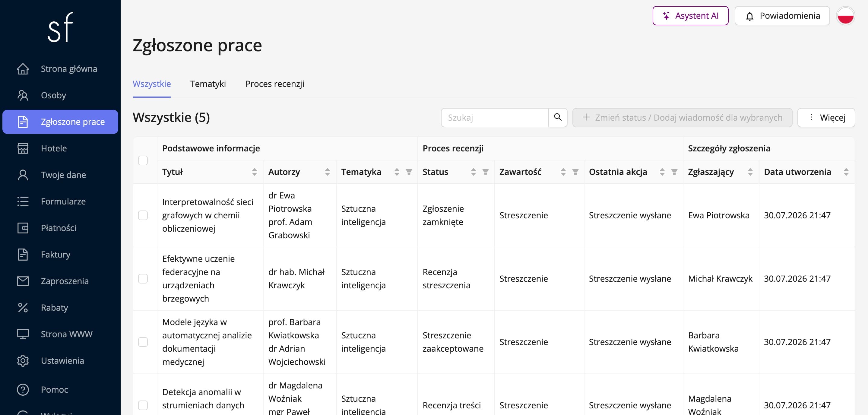Open Formularze in the sidebar
Image resolution: width=868 pixels, height=415 pixels.
60,201
